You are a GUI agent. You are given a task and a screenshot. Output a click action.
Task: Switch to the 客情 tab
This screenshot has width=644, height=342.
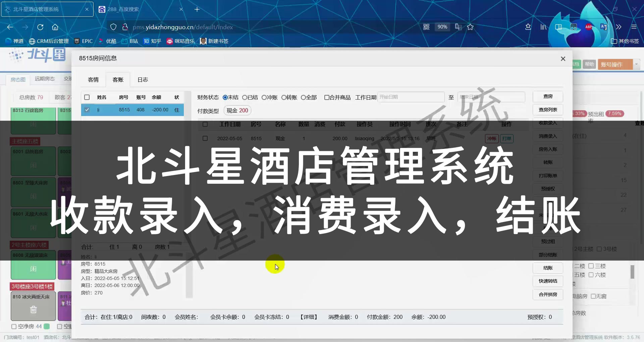point(93,80)
